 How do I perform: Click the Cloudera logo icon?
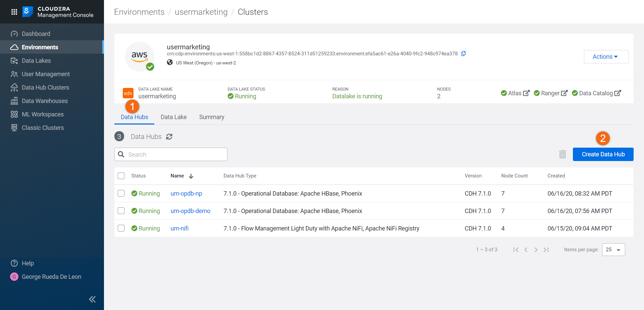28,12
